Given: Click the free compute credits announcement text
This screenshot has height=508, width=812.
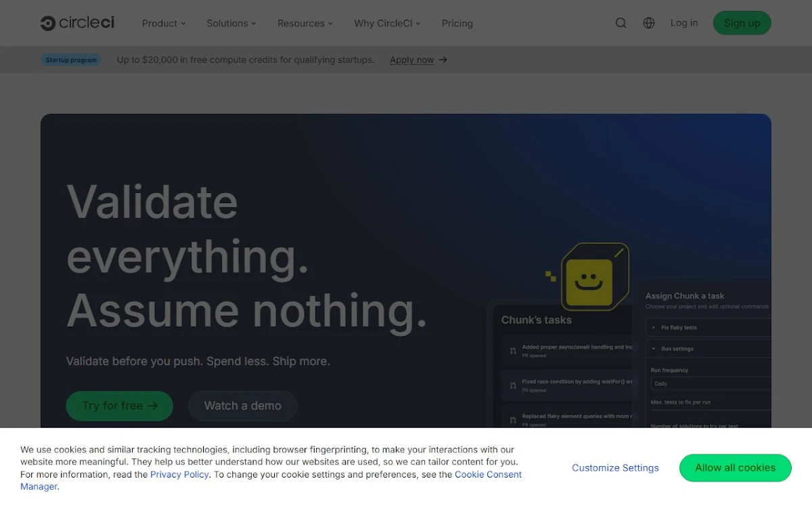Looking at the screenshot, I should 246,60.
